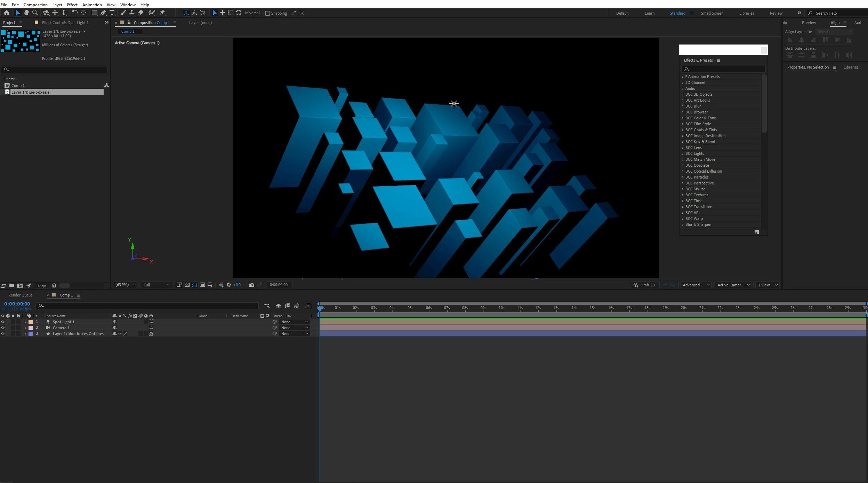This screenshot has width=868, height=483.
Task: Switch to Small Screen workspace
Action: (712, 13)
